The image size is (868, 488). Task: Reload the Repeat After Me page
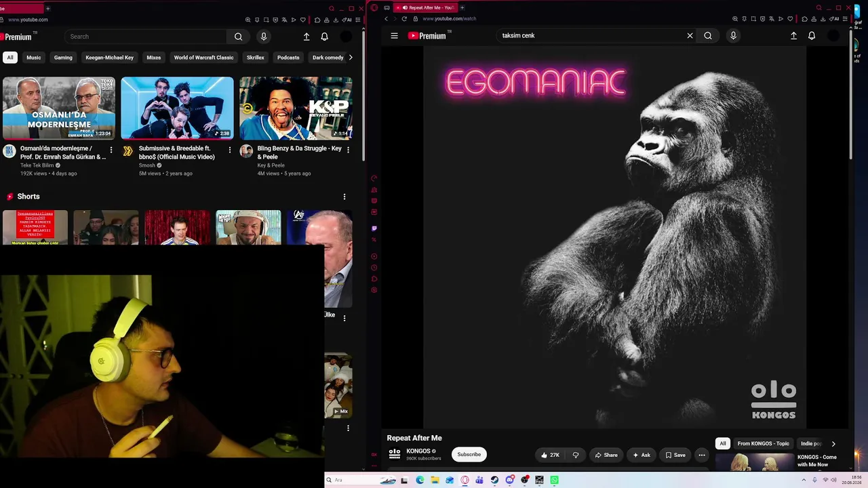[404, 19]
